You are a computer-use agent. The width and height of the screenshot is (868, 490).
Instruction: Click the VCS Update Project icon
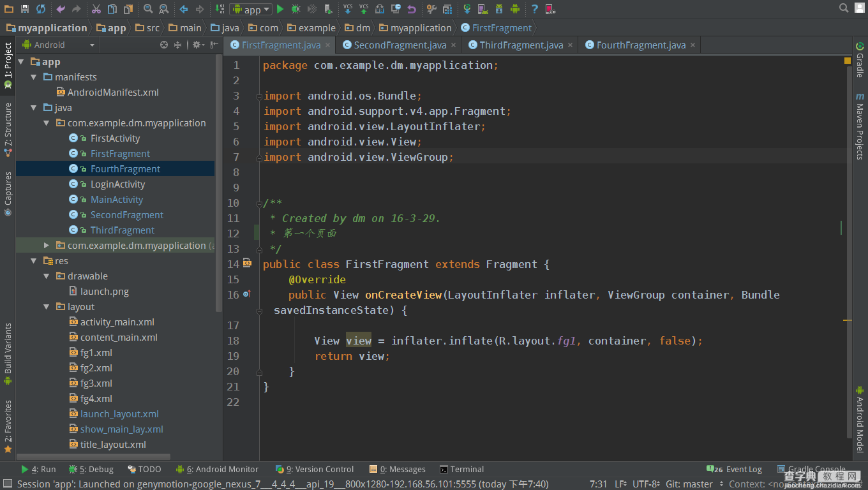coord(348,9)
